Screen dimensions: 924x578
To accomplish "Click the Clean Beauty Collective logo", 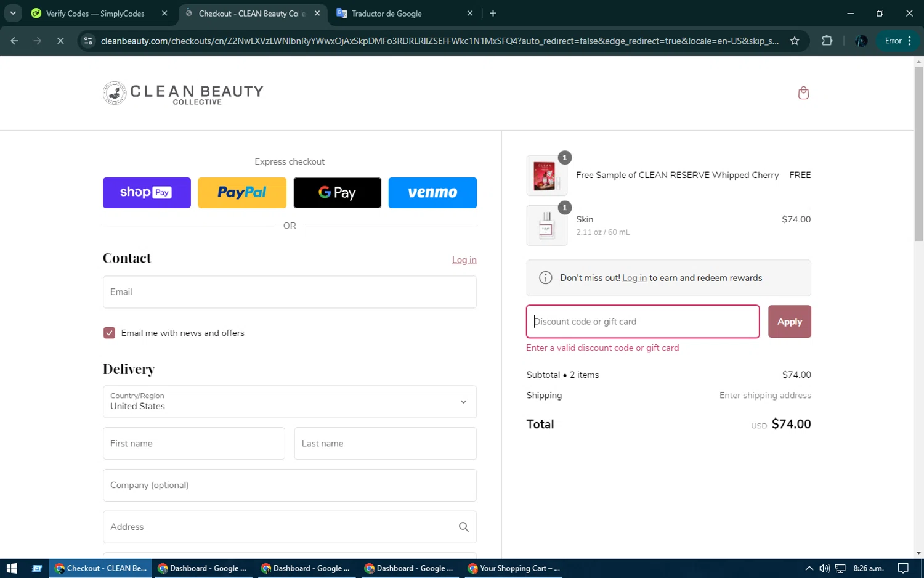I will click(183, 93).
